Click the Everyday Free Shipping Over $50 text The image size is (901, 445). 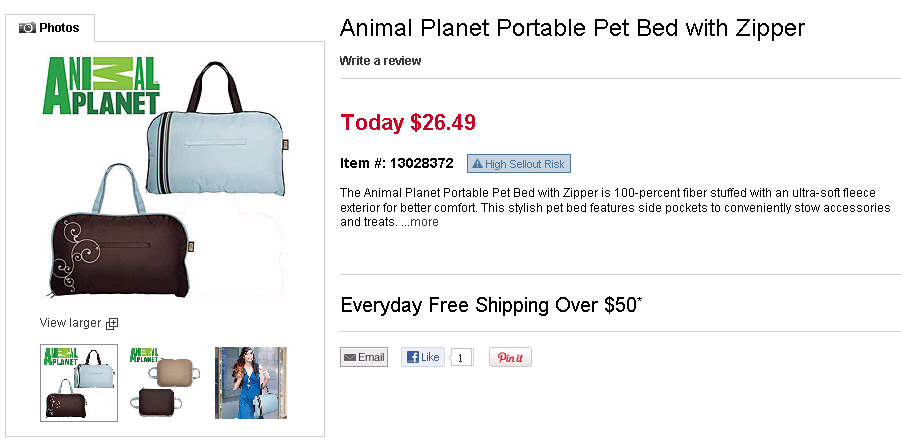click(491, 305)
